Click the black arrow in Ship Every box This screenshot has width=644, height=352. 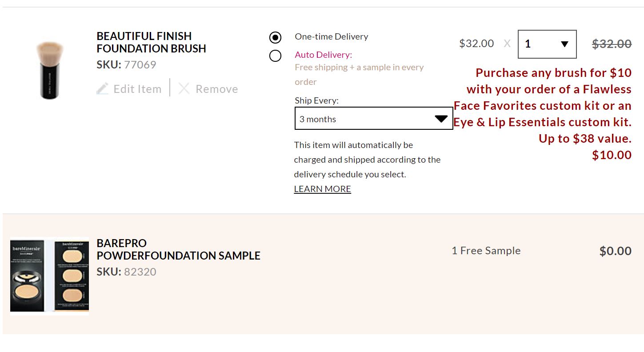[x=441, y=119]
